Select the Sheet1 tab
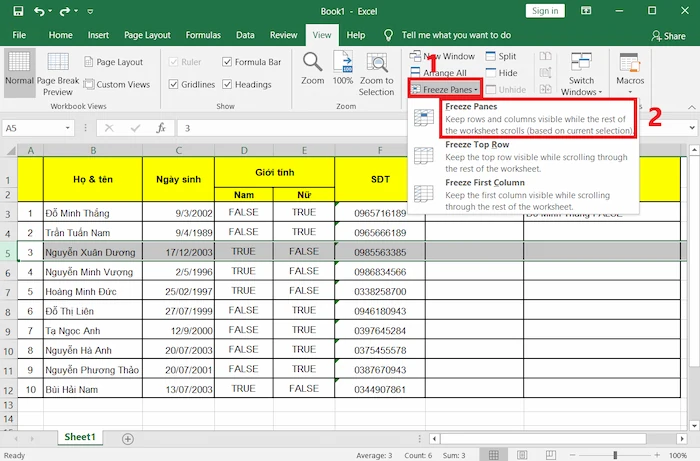Viewport: 700px width, 461px height. [x=80, y=437]
